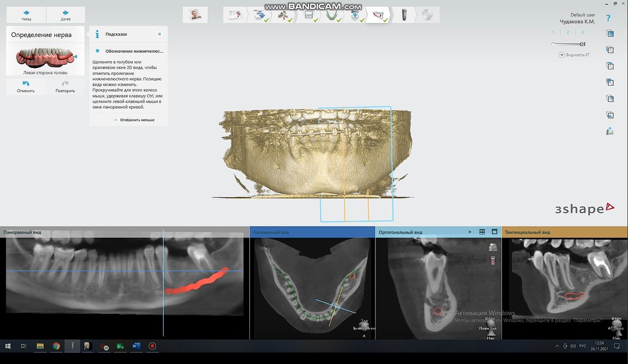The width and height of the screenshot is (628, 364).
Task: Select view preset 1
Action: tap(554, 32)
